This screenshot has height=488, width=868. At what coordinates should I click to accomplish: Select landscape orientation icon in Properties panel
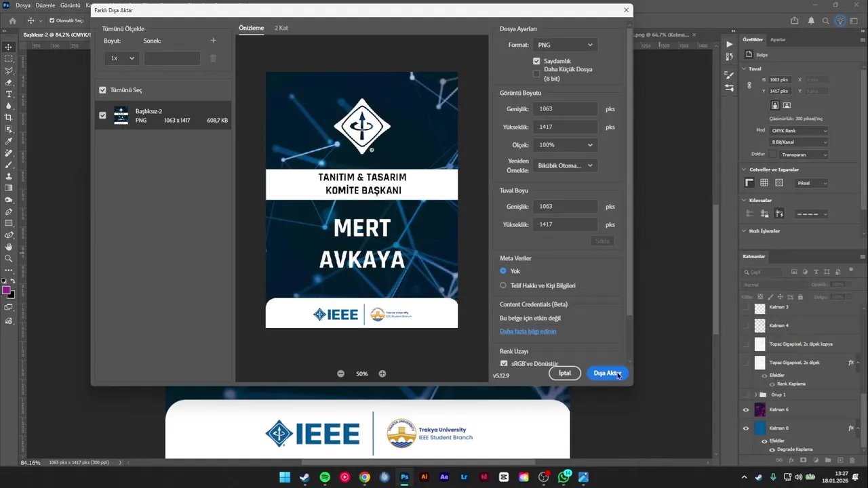pos(787,105)
